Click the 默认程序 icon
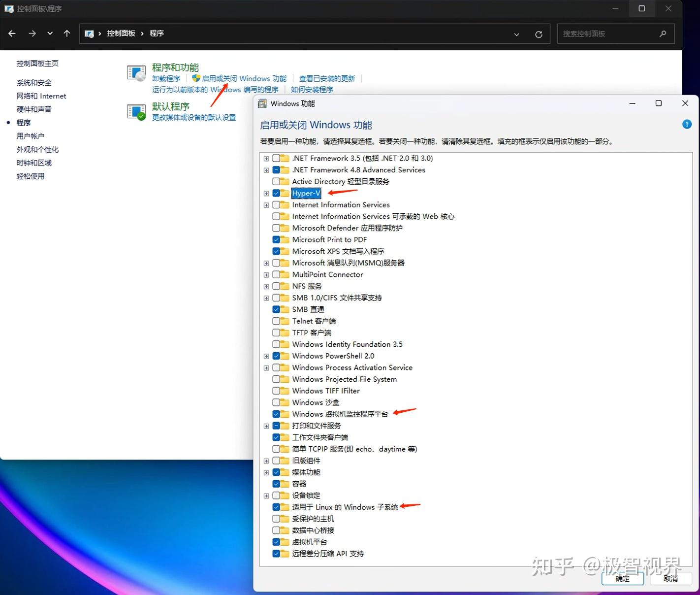The image size is (700, 595). (136, 111)
